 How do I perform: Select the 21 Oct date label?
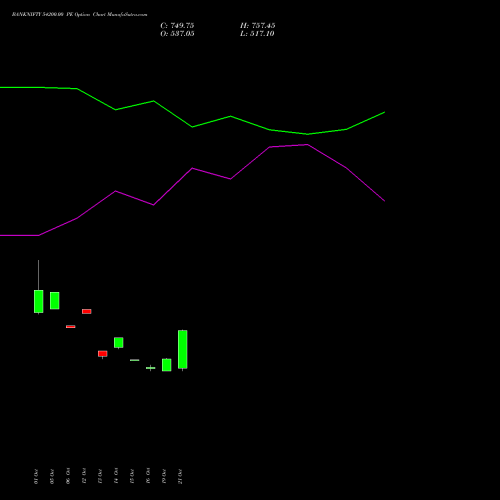click(x=180, y=476)
